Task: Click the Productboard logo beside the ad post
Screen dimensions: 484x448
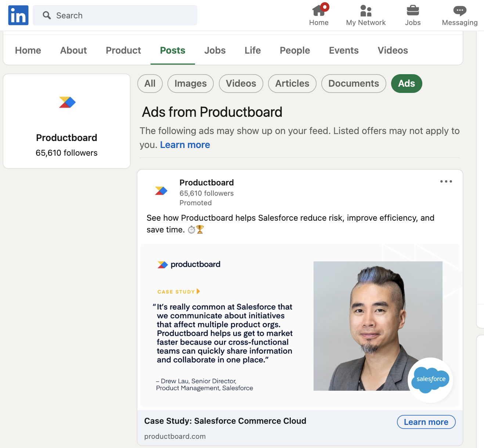Action: point(161,191)
